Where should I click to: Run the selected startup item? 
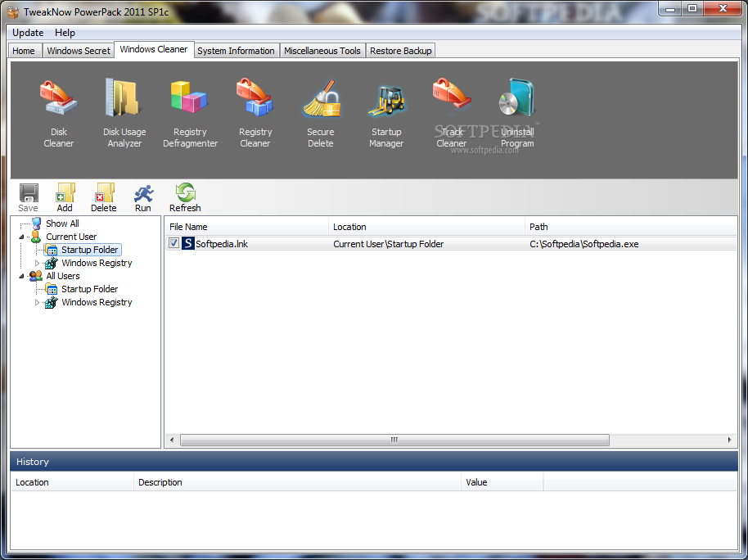[x=143, y=197]
